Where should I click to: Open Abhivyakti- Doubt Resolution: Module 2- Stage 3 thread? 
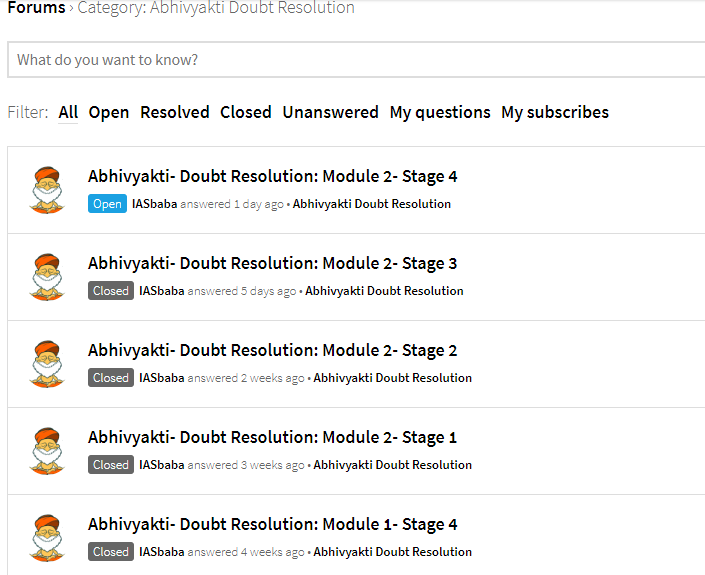272,263
